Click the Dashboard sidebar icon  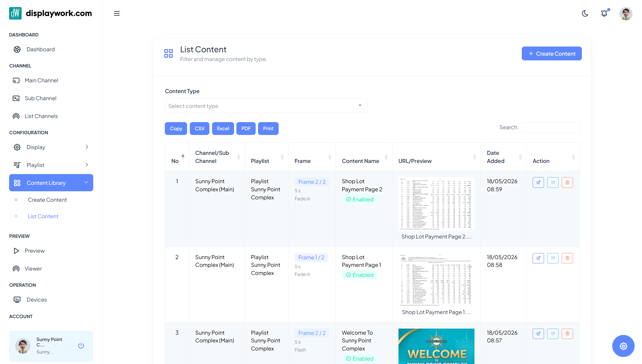(x=17, y=49)
